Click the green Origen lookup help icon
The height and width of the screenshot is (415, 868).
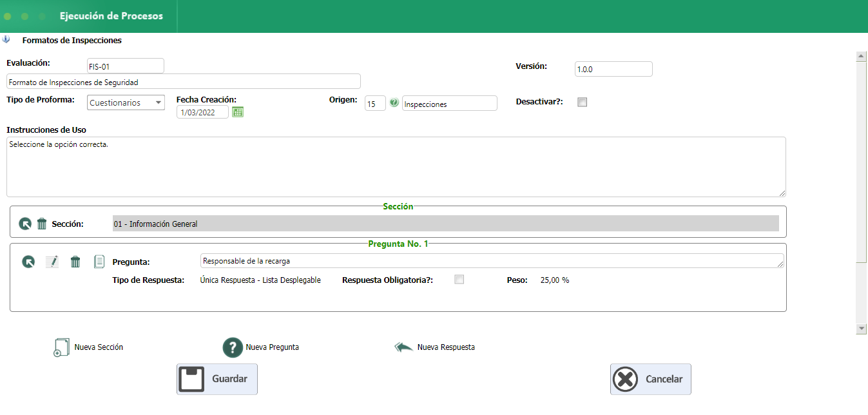pyautogui.click(x=394, y=102)
